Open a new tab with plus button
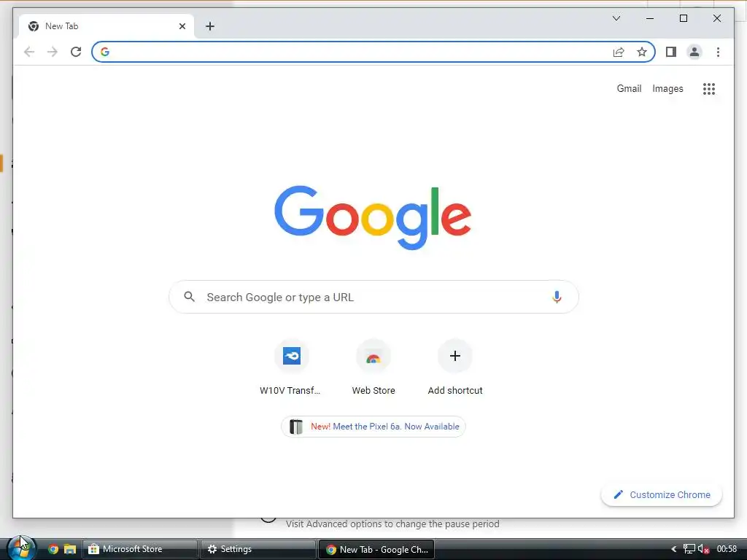Screen dimensions: 747x560 coord(210,26)
